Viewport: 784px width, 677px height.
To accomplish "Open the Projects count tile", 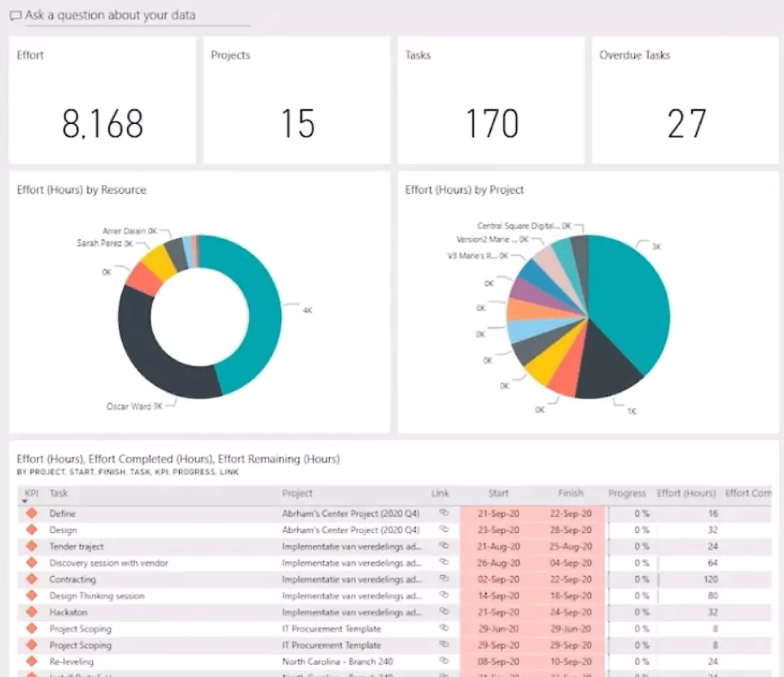I will pyautogui.click(x=296, y=100).
